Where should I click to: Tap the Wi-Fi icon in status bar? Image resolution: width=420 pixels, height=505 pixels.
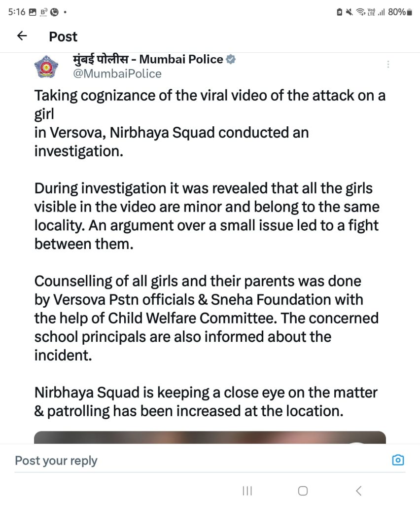point(360,12)
